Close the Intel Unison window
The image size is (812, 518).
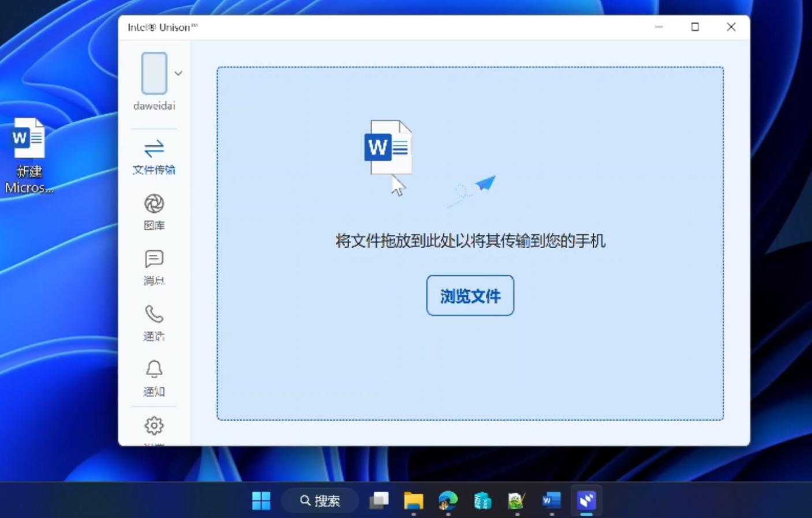[731, 27]
